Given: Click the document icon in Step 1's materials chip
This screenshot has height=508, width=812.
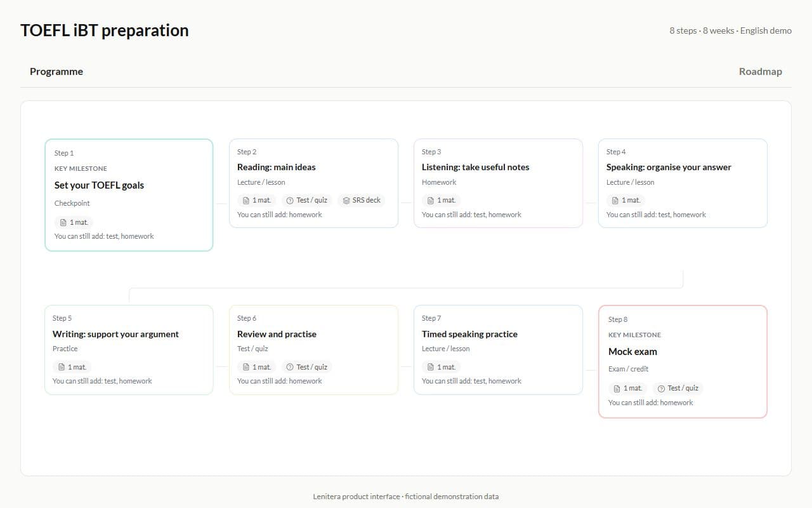Looking at the screenshot, I should 63,222.
